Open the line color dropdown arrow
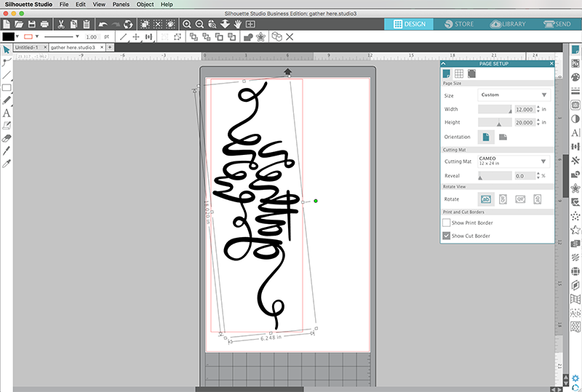 click(x=37, y=36)
